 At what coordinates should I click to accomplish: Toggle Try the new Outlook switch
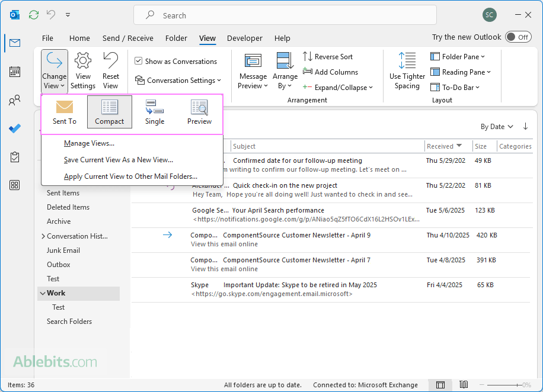coord(519,37)
